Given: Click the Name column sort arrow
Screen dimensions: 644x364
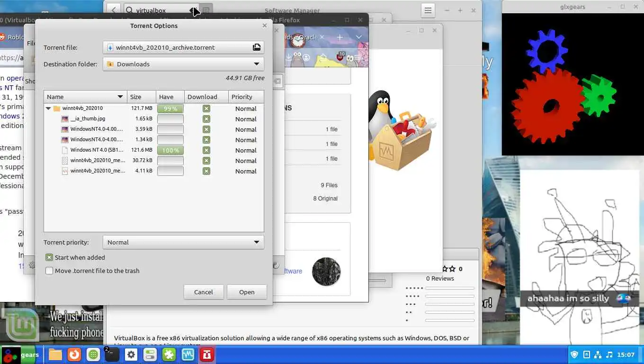Looking at the screenshot, I should 120,97.
